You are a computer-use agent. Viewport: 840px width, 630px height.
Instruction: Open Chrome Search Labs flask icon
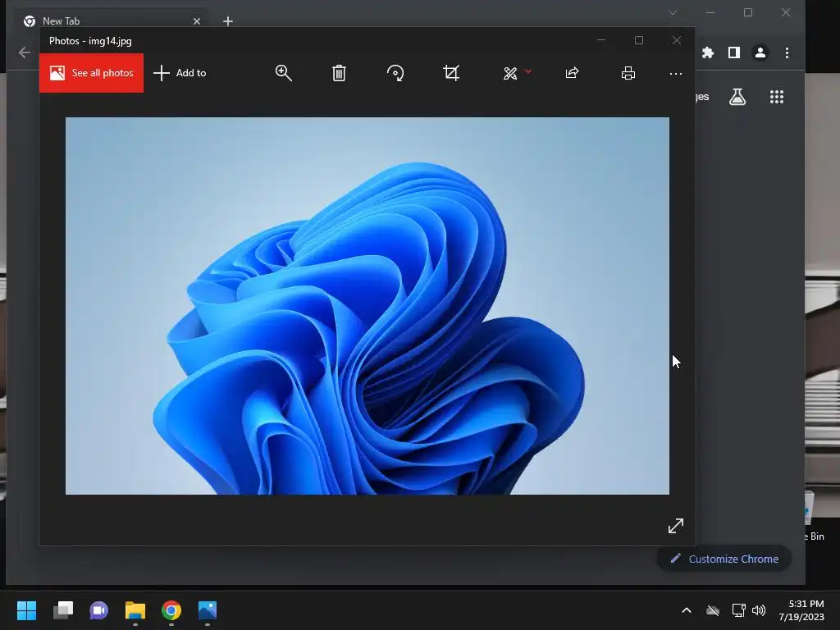[737, 97]
